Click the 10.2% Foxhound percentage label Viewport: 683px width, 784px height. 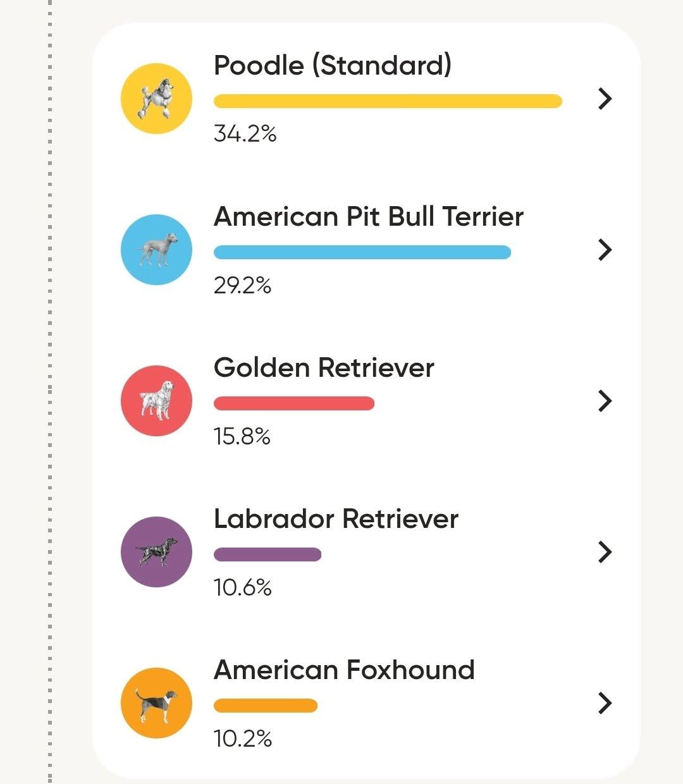[243, 738]
